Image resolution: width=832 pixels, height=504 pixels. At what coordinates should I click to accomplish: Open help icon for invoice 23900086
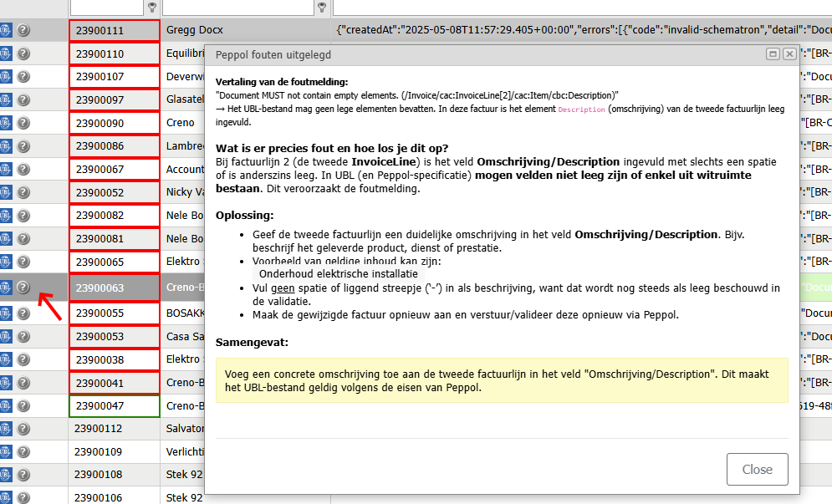[x=23, y=146]
